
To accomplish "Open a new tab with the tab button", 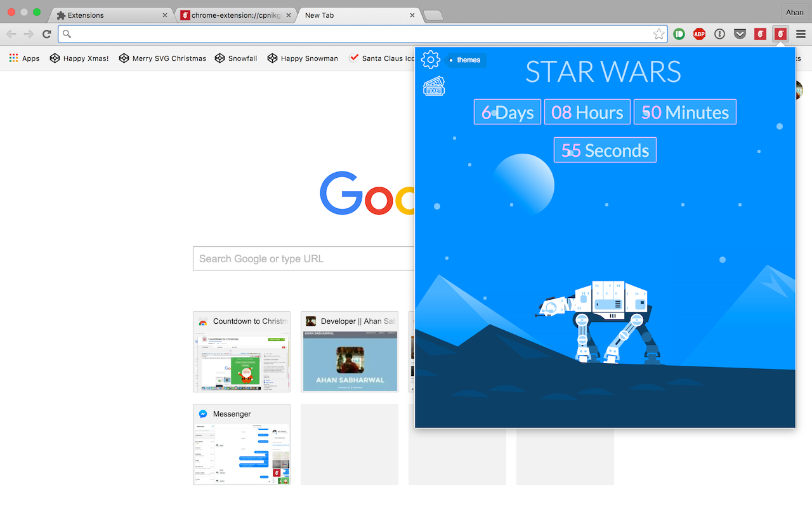I will pyautogui.click(x=433, y=15).
